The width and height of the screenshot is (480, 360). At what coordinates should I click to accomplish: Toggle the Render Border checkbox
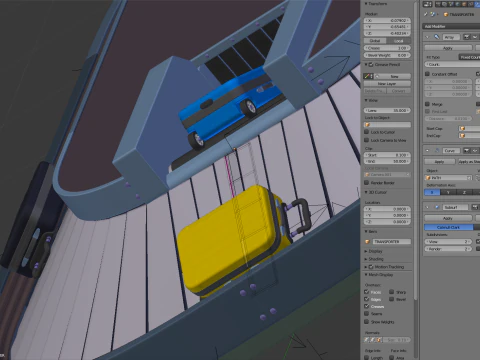(x=367, y=183)
